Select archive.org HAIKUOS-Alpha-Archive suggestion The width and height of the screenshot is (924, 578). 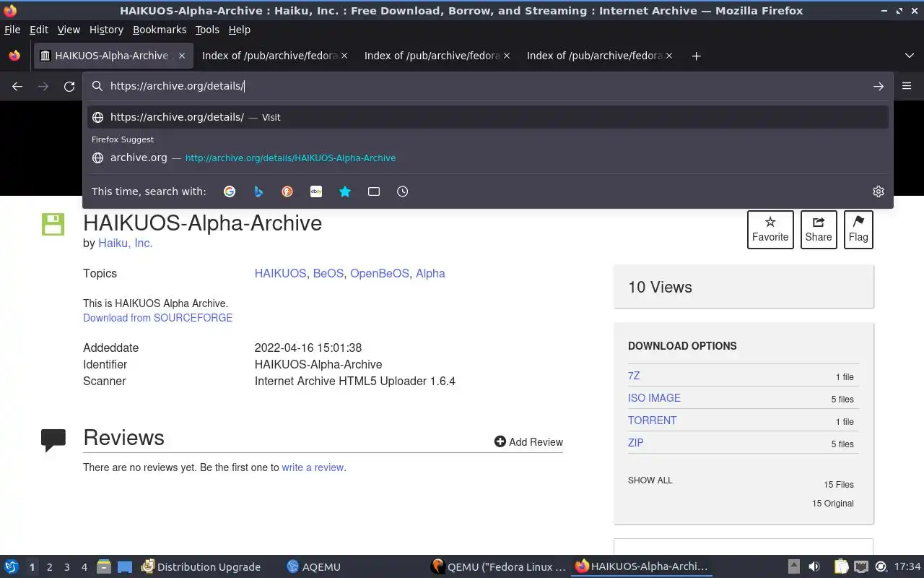[x=488, y=158]
